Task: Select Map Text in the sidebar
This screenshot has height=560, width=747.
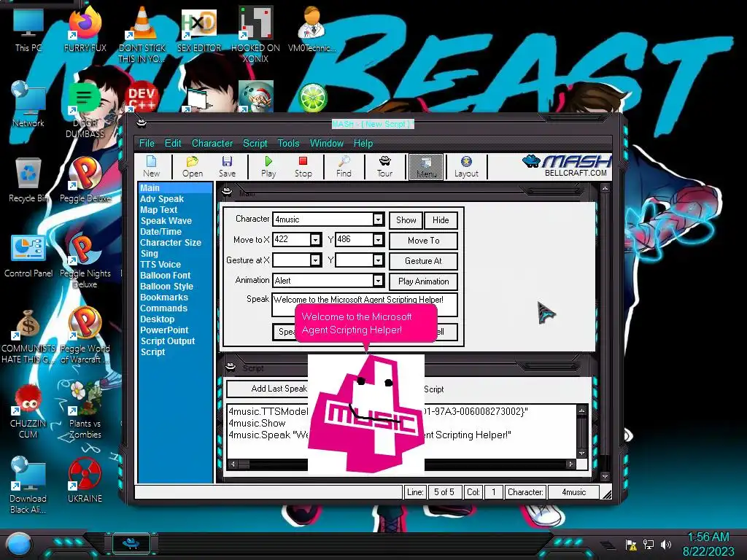Action: click(158, 210)
